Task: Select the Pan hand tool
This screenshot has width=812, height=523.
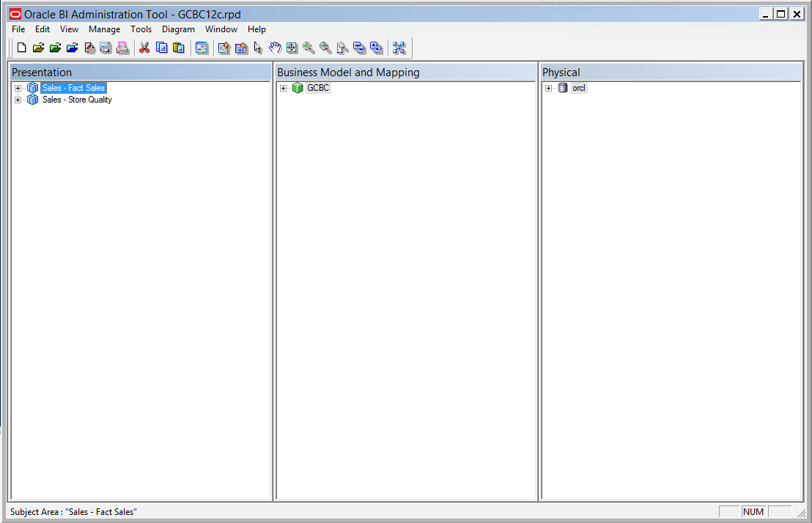Action: [275, 48]
